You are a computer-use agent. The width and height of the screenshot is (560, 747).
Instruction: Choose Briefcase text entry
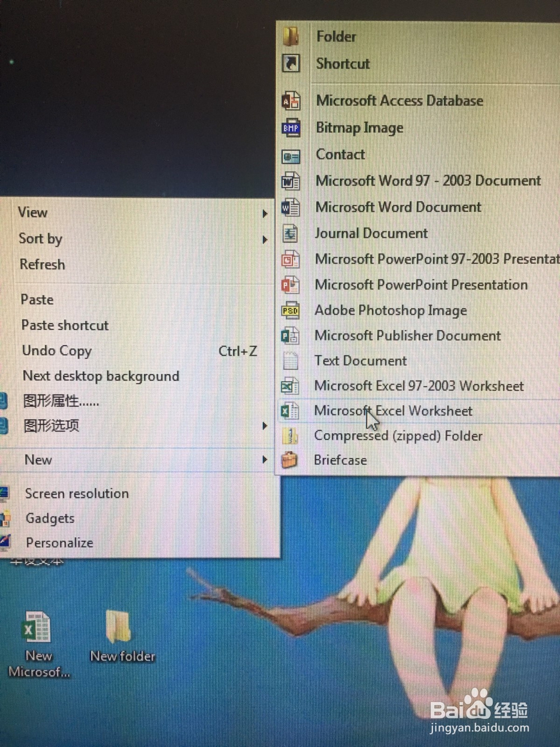pos(340,460)
